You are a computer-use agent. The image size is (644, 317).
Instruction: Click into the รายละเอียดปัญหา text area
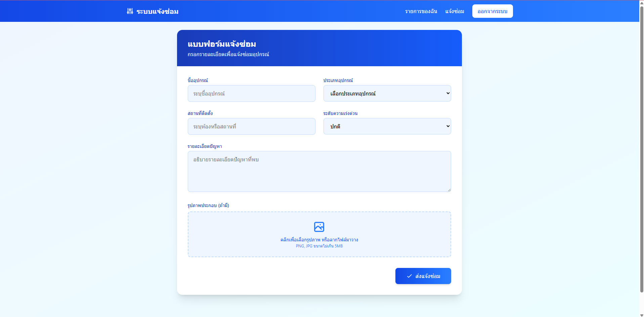coord(319,171)
